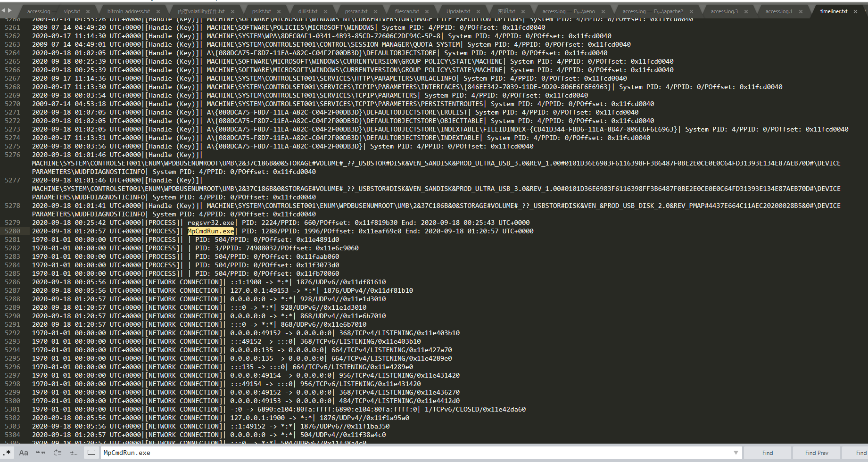Toggle regular expression search mode
The image size is (868, 462).
coord(7,453)
